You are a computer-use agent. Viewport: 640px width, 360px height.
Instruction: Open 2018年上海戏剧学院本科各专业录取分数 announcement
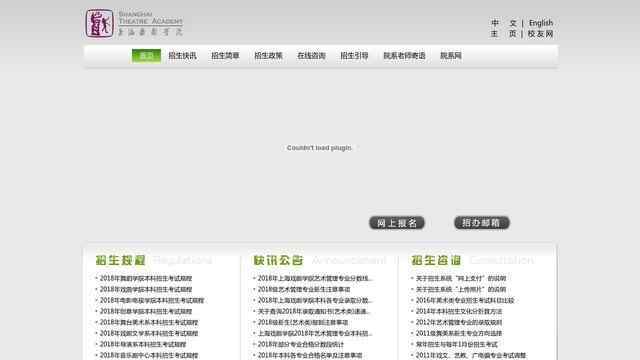(315, 300)
